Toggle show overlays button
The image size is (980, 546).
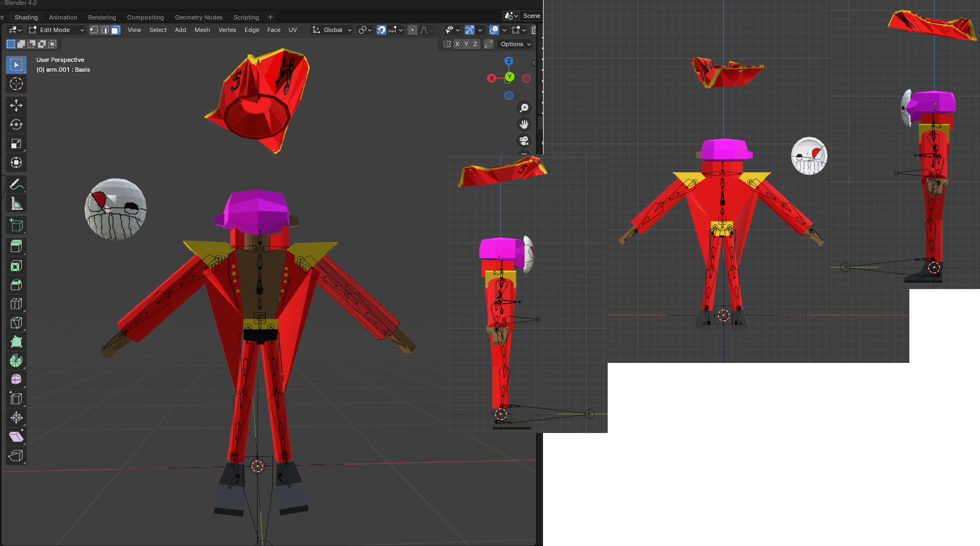point(494,30)
